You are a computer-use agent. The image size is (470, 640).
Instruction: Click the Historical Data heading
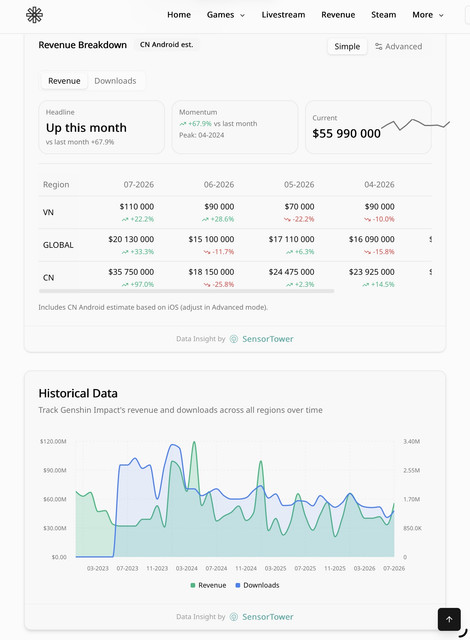[78, 393]
